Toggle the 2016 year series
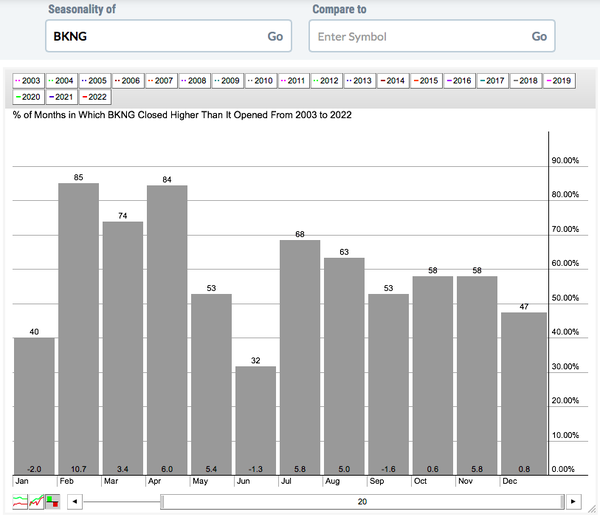Image resolution: width=600 pixels, height=517 pixels. coord(460,81)
